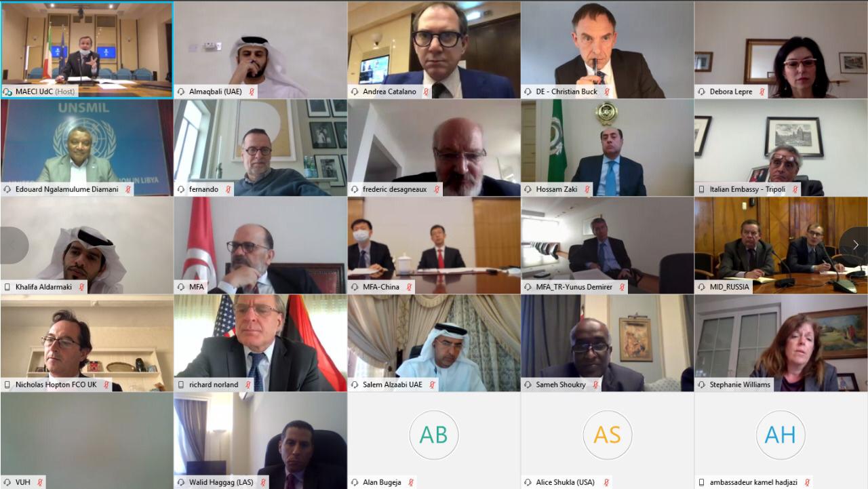The height and width of the screenshot is (489, 868).
Task: Select the AS avatar of Alice Shukla (USA)
Action: pyautogui.click(x=607, y=435)
